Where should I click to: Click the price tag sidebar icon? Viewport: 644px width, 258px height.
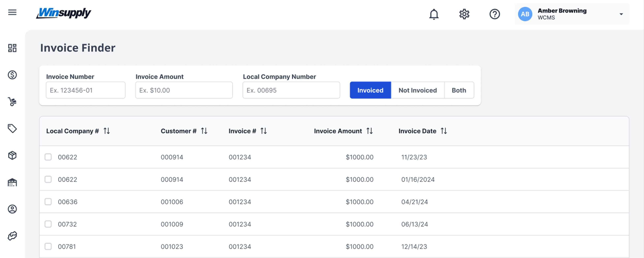12,129
